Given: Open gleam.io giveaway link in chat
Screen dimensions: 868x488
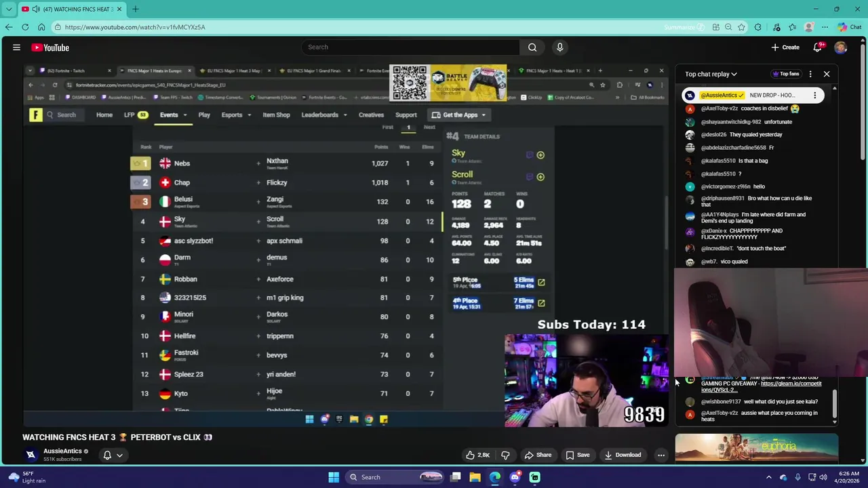Looking at the screenshot, I should pyautogui.click(x=761, y=386).
